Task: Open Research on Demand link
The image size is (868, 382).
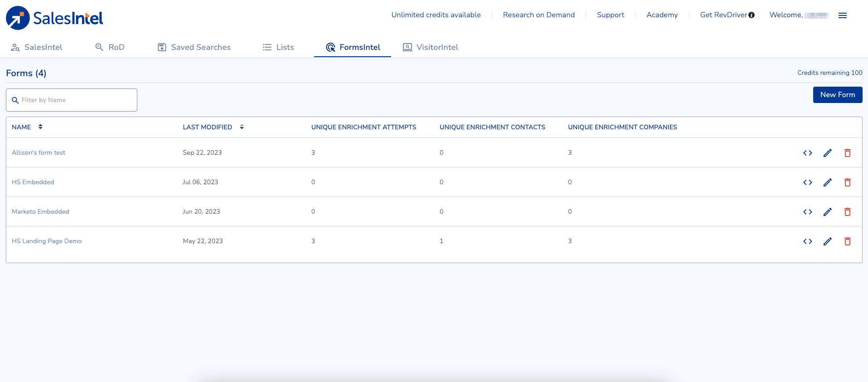Action: 538,15
